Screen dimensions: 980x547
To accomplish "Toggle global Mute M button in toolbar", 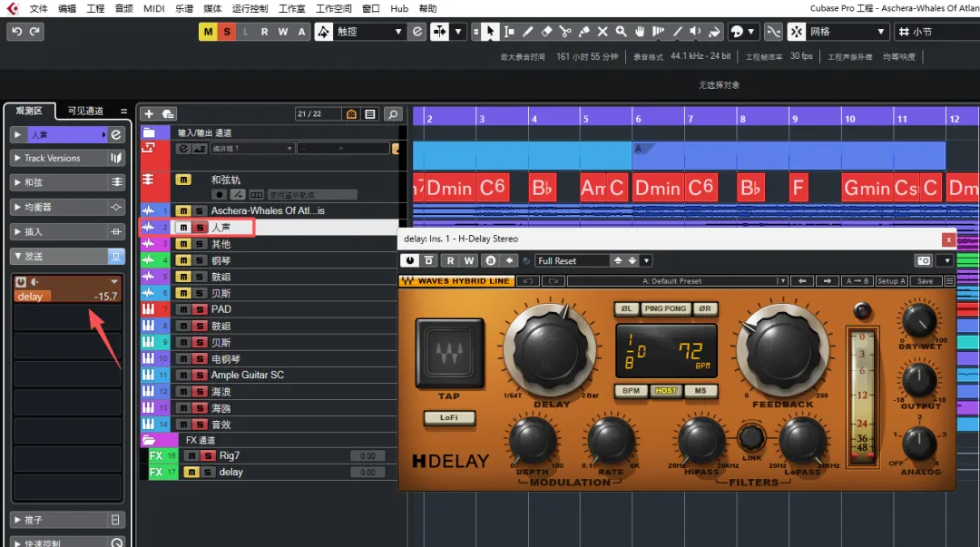I will pos(208,31).
